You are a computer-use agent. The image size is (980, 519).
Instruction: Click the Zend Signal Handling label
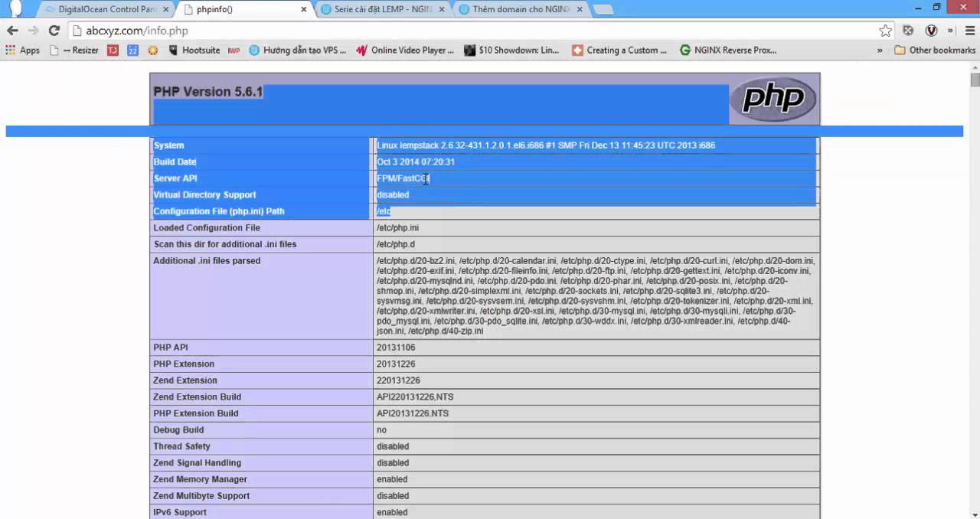(197, 463)
